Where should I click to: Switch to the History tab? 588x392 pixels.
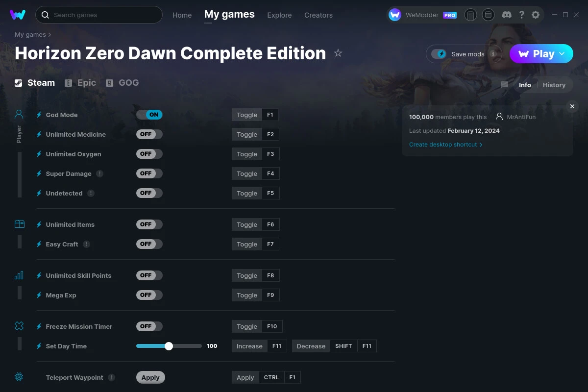point(554,85)
